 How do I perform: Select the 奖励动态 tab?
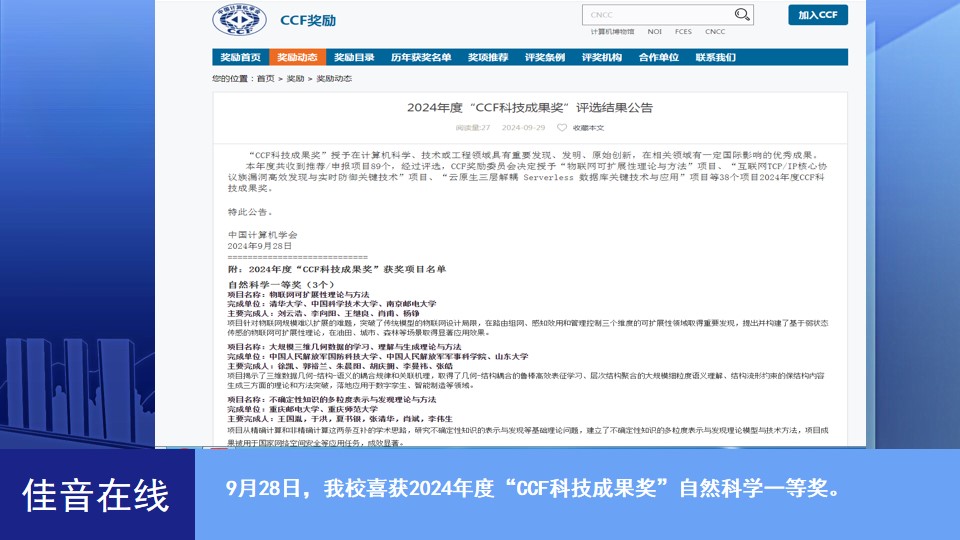click(x=297, y=57)
